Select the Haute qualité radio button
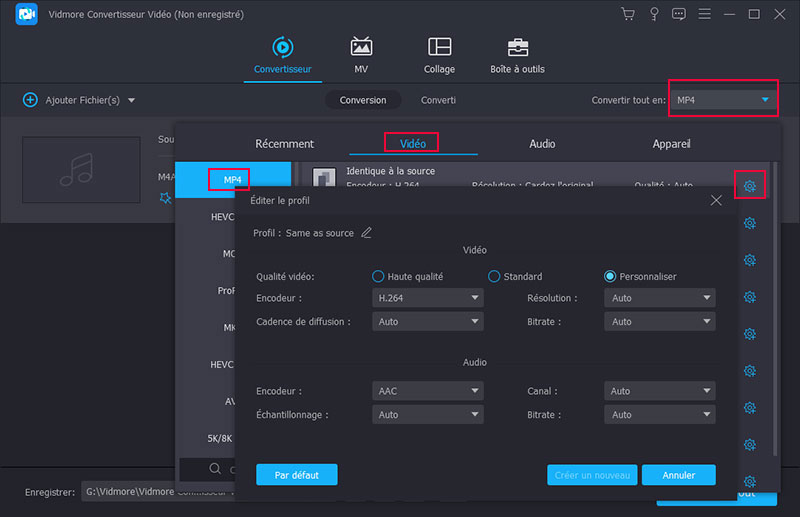The height and width of the screenshot is (517, 800). [378, 277]
